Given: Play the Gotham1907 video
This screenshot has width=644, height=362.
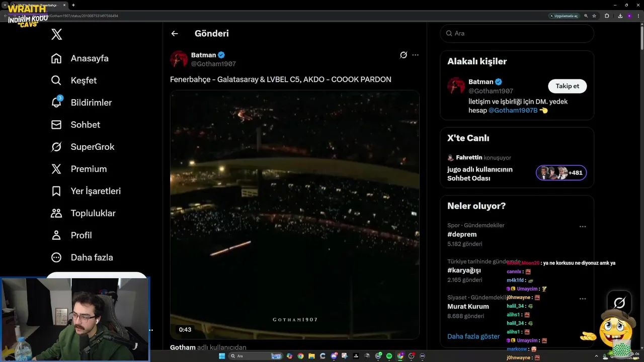Looking at the screenshot, I should click(294, 215).
